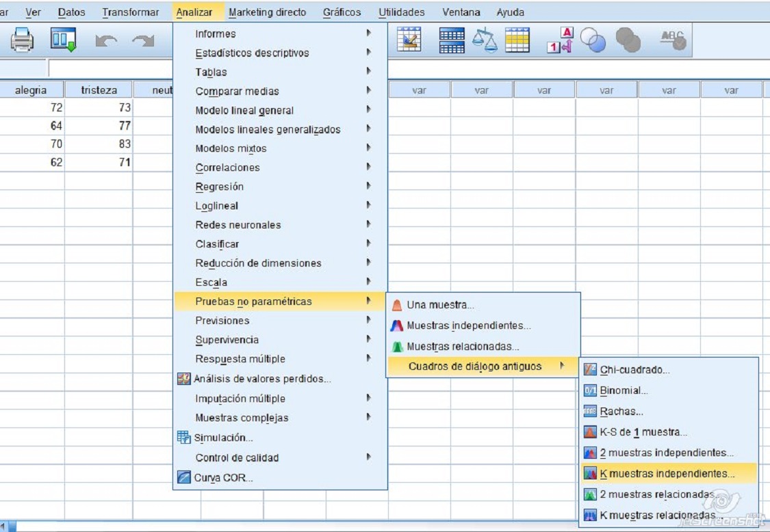Open K-S de 1 muestra...
Viewport: 770px width, 532px height.
tap(669, 432)
